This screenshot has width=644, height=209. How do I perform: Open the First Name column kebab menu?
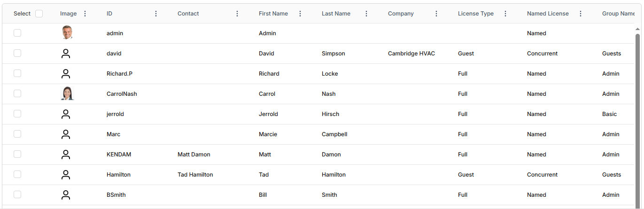tap(300, 14)
